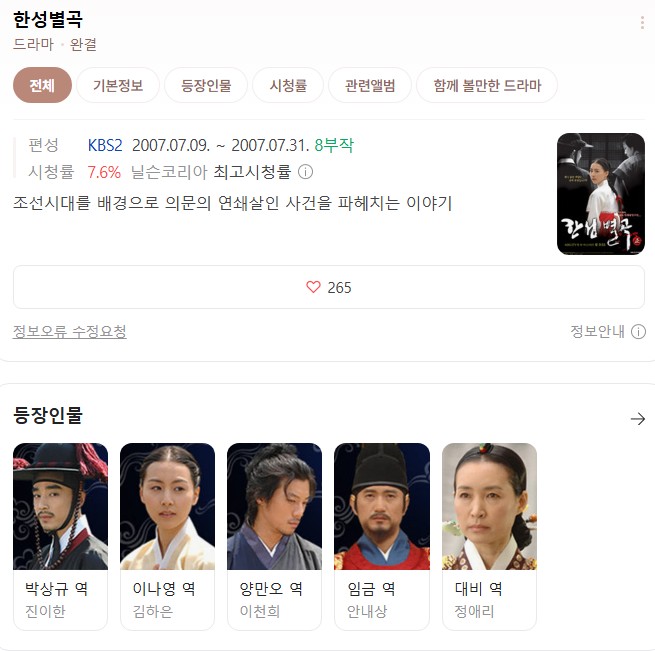Open the 이나영 역 김하은 character card
Image resolution: width=655 pixels, height=651 pixels.
pyautogui.click(x=168, y=537)
